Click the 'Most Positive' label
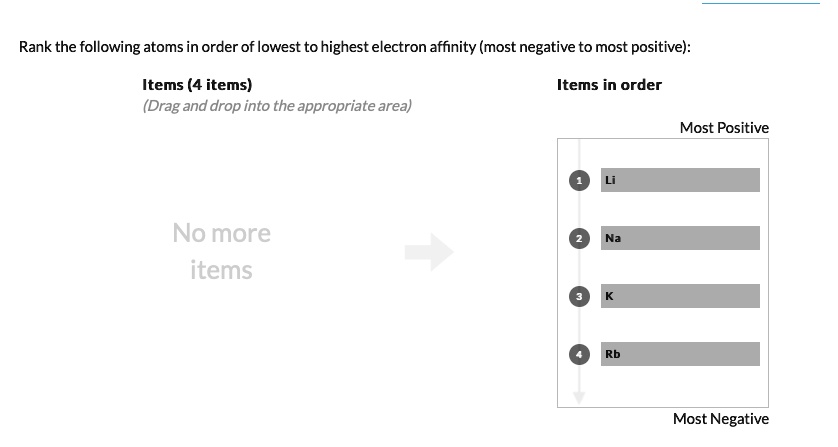This screenshot has width=838, height=447. [724, 128]
